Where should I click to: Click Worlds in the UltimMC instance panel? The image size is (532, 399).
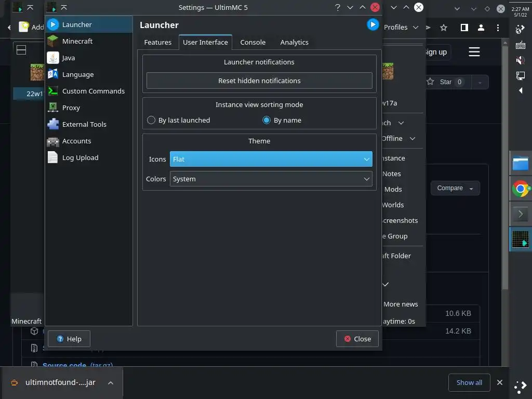(x=393, y=205)
